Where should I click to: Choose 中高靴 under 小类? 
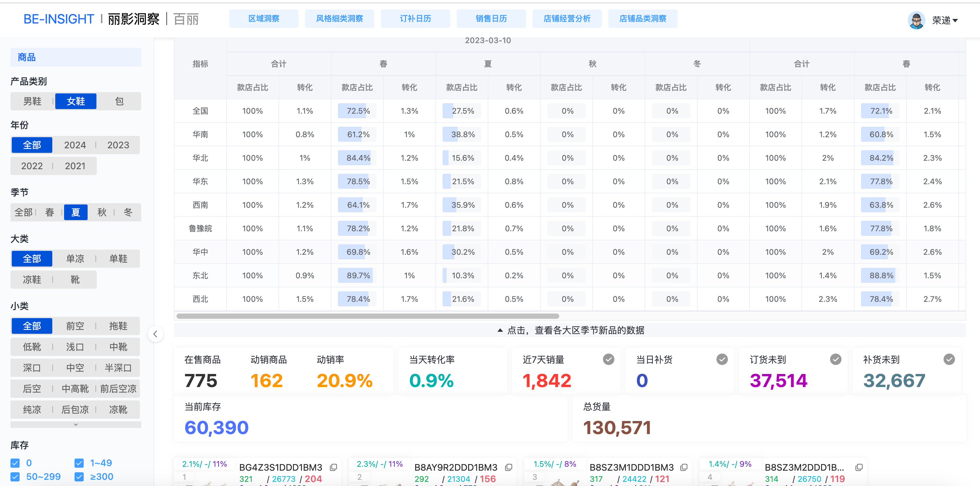coord(75,388)
